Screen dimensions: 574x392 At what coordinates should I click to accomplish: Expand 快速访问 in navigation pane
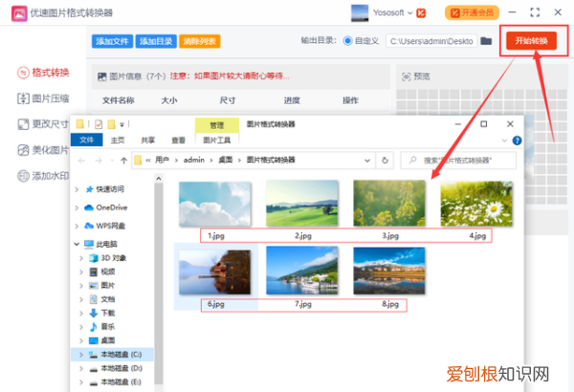pos(77,189)
